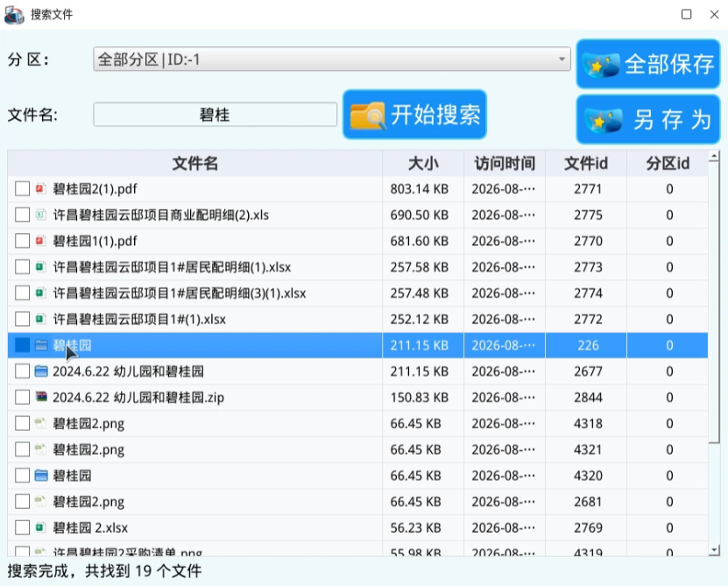728x586 pixels.
Task: Click PDF icon of 碧桂园2(1).pdf
Action: [41, 188]
